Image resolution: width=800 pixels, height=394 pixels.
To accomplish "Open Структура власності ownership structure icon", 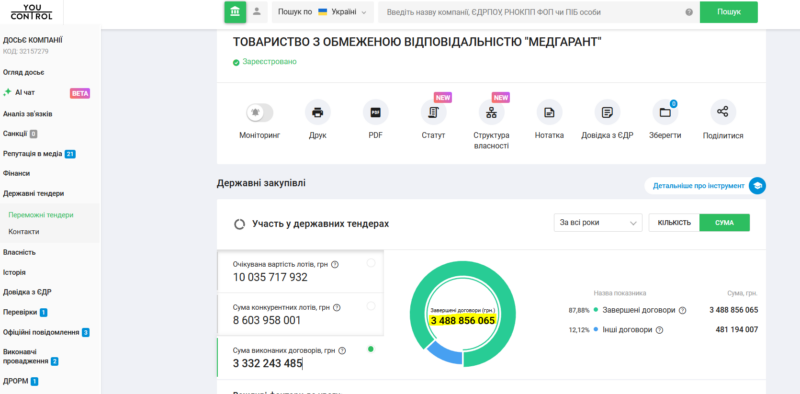I will (491, 112).
